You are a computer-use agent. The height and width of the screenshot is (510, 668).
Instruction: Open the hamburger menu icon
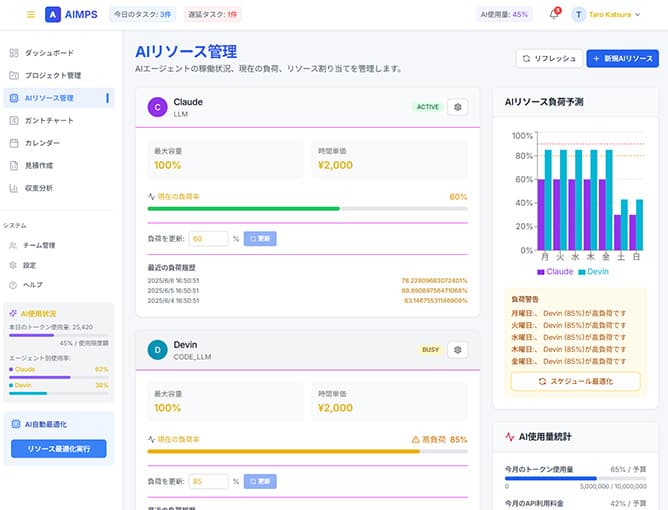point(31,14)
